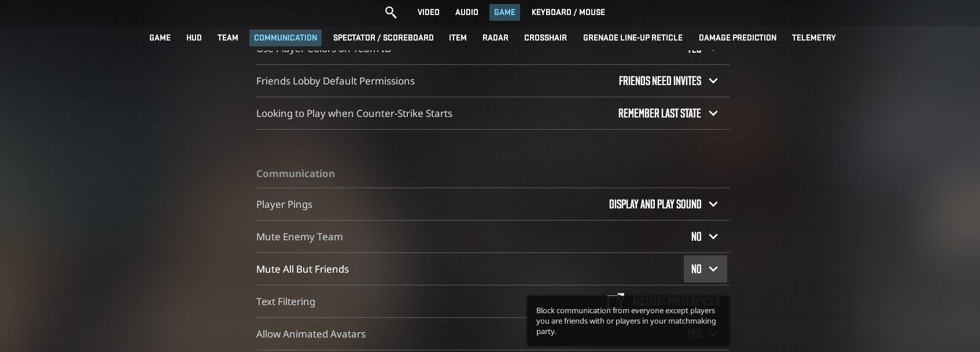Image resolution: width=980 pixels, height=352 pixels.
Task: Open the Audio settings tab
Action: pyautogui.click(x=466, y=12)
